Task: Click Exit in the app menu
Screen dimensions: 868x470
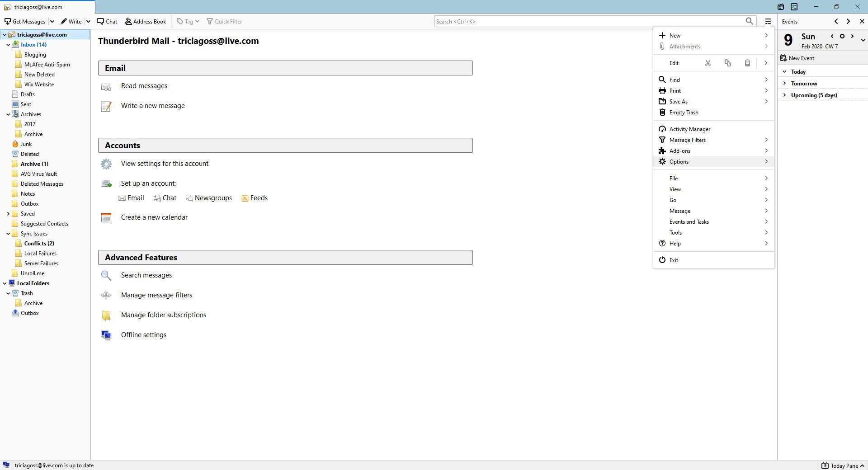Action: (714, 260)
